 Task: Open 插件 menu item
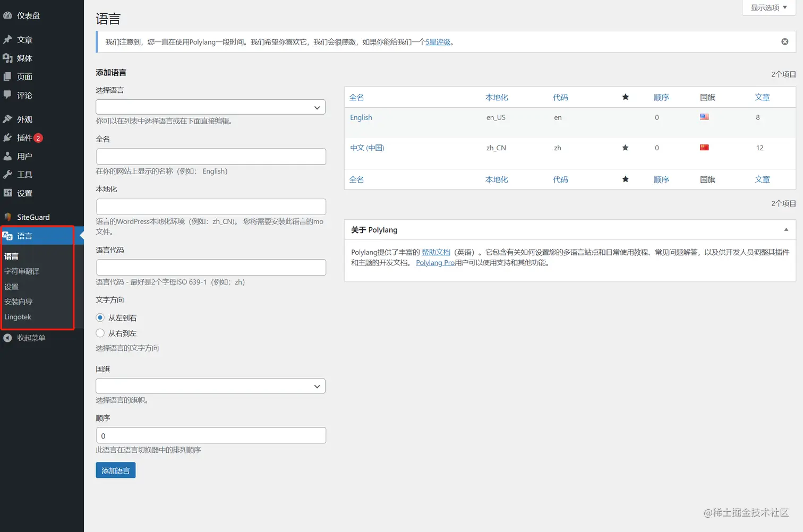tap(24, 138)
